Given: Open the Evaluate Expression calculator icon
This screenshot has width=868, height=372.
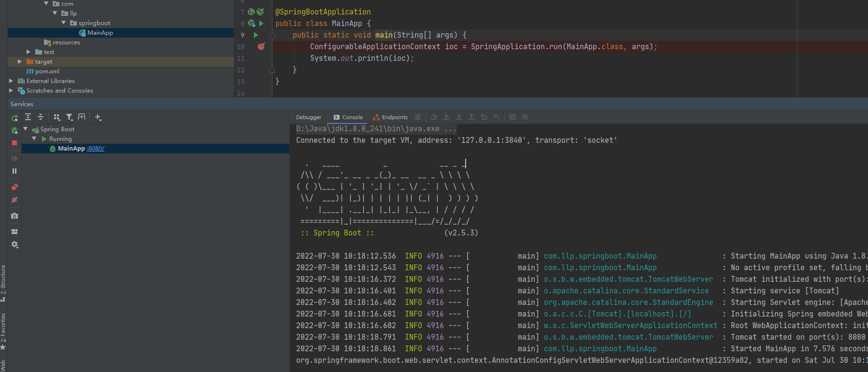Looking at the screenshot, I should (x=512, y=117).
